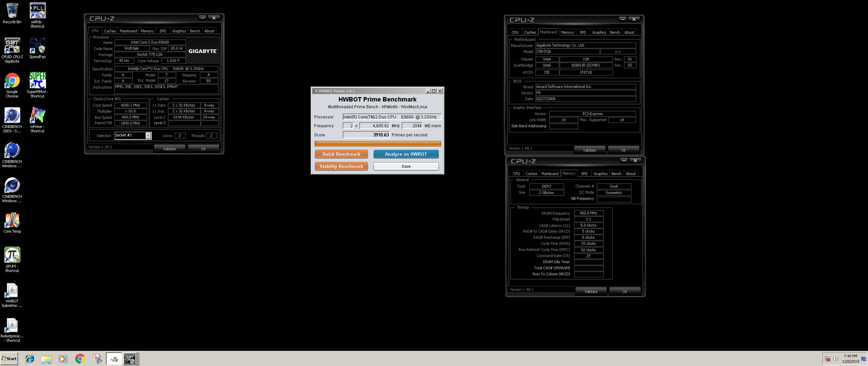Open the clock showing 7:40 PM

(x=850, y=359)
